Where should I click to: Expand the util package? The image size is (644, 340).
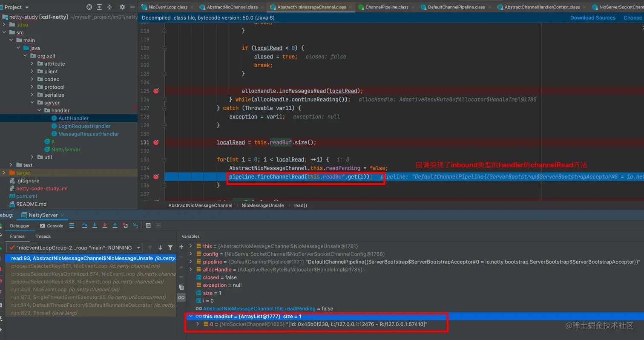pos(32,157)
